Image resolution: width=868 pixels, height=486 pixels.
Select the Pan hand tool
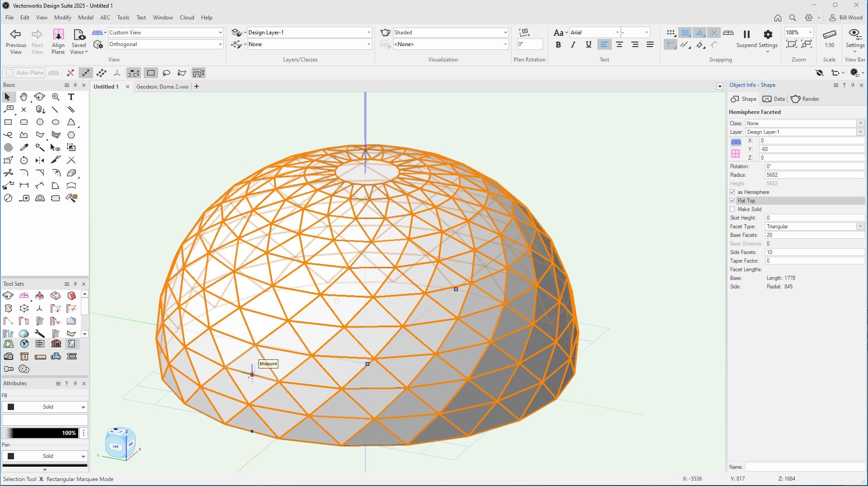(x=23, y=97)
